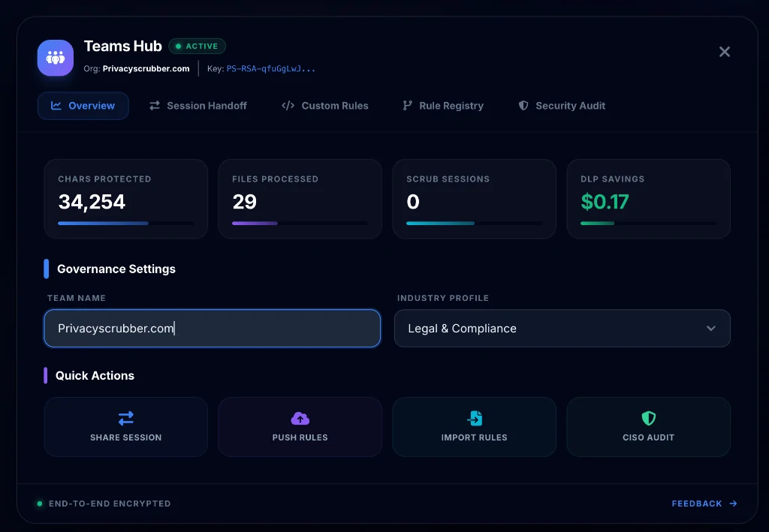Click the Scrub Sessions progress bar
The height and width of the screenshot is (532, 769).
coord(475,224)
